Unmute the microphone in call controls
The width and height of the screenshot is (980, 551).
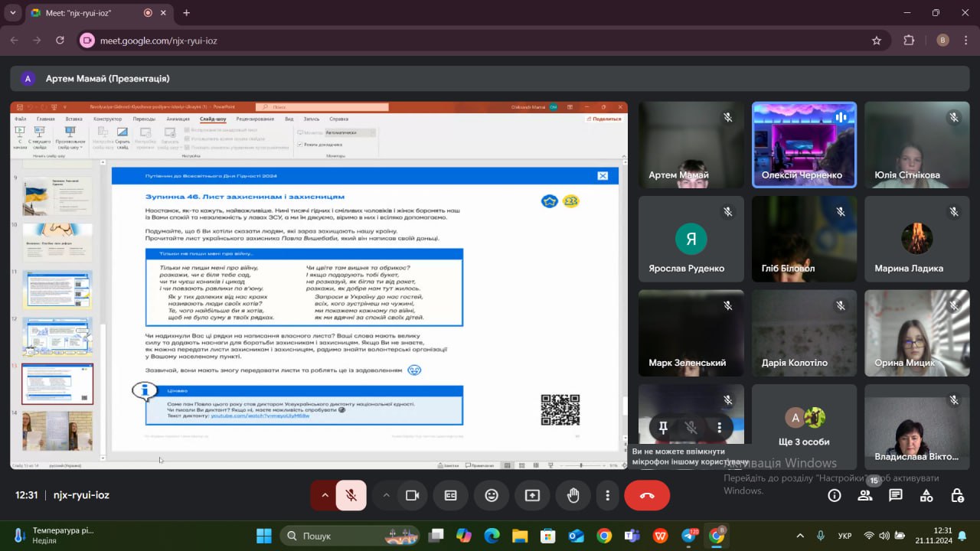351,496
